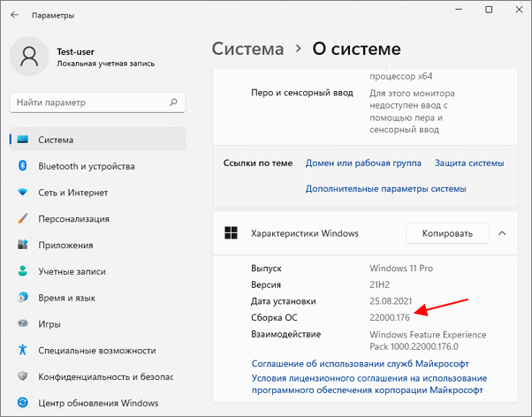Maximize the Параметры window
Screen dimensions: 532x417
(x=489, y=10)
